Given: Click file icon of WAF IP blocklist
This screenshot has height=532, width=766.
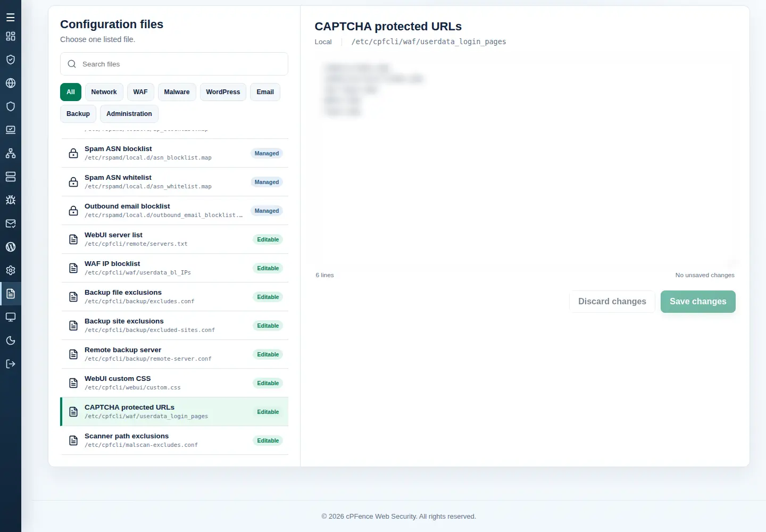Looking at the screenshot, I should (x=73, y=268).
